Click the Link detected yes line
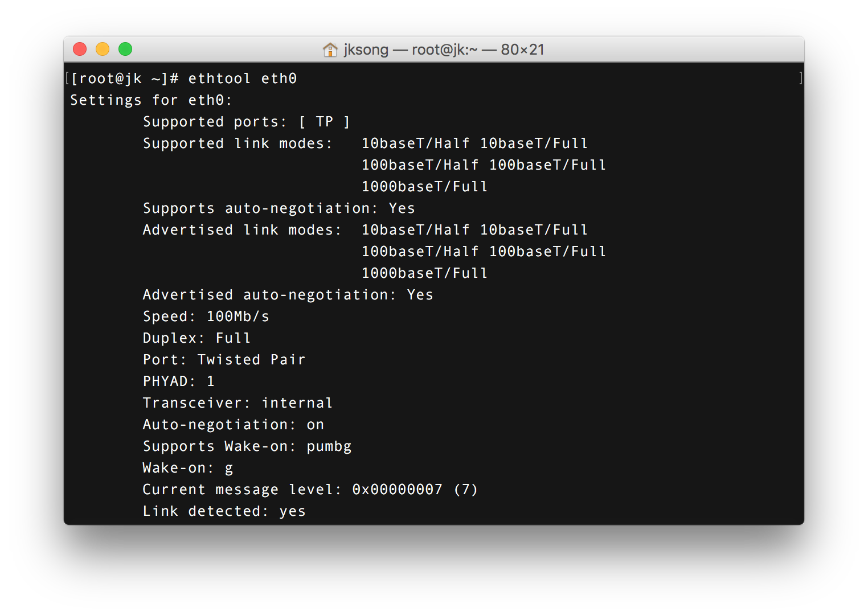 (224, 511)
